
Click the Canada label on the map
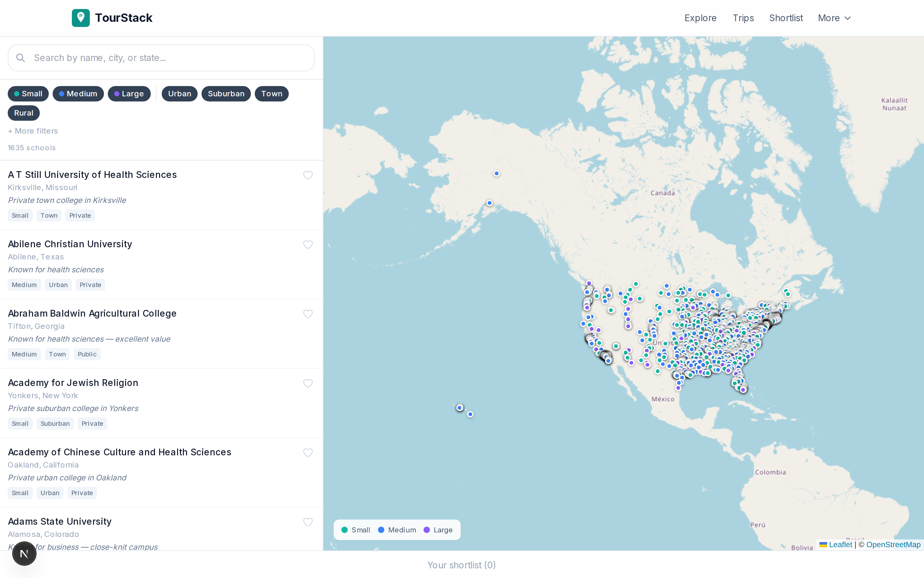[x=663, y=193]
